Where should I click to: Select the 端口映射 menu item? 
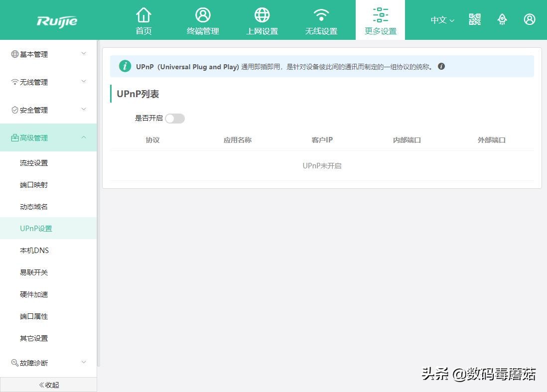pos(33,184)
